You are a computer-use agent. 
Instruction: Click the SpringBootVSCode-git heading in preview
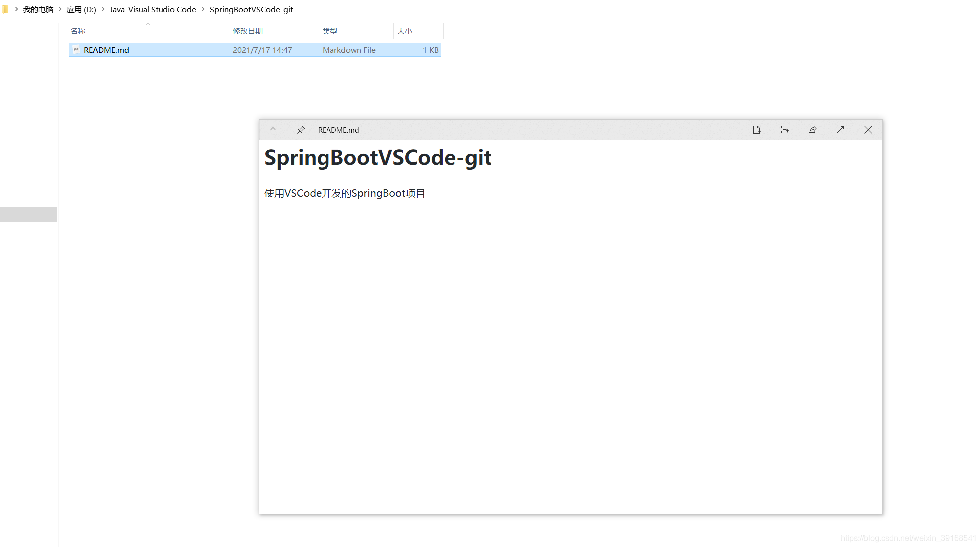tap(378, 158)
